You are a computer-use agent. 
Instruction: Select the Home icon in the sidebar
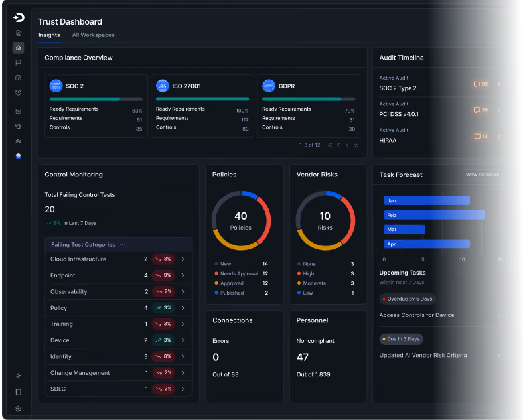[19, 48]
